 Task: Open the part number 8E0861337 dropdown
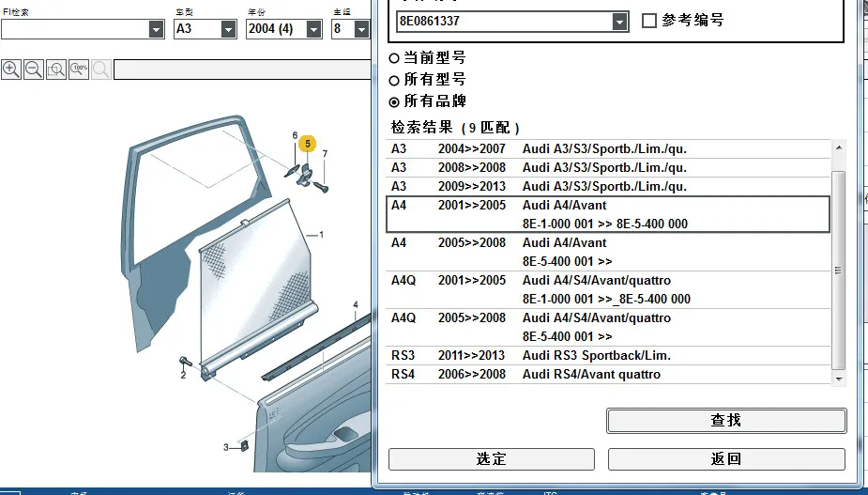[x=619, y=22]
